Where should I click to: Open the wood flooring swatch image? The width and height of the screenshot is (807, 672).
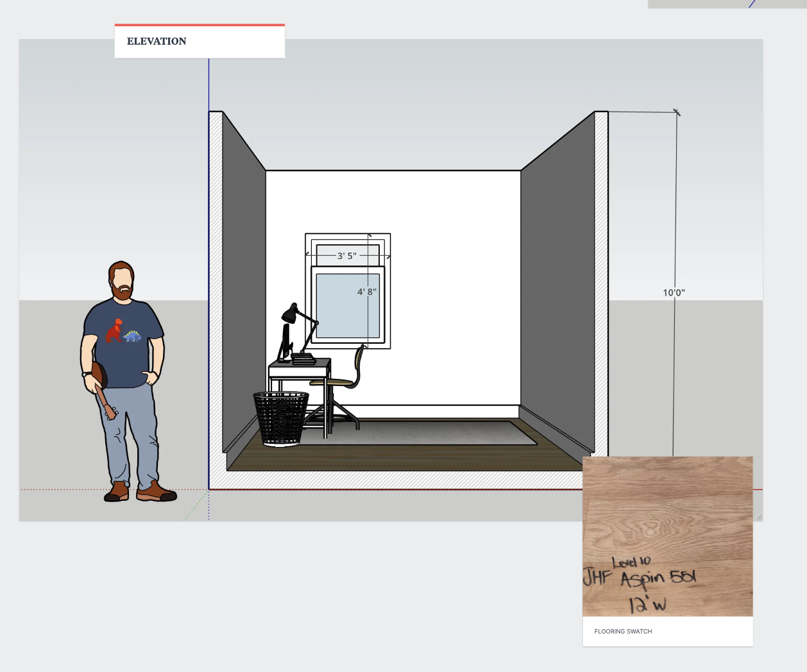pyautogui.click(x=668, y=537)
